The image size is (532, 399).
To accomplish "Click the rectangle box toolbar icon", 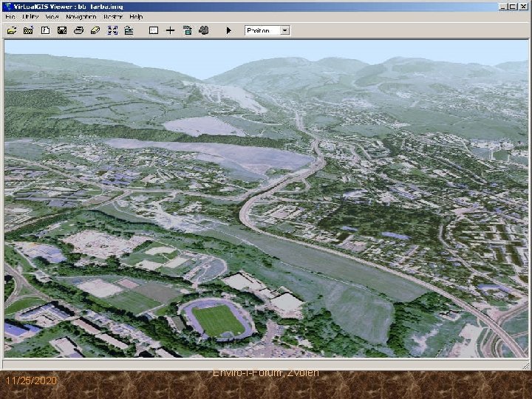I will 153,31.
